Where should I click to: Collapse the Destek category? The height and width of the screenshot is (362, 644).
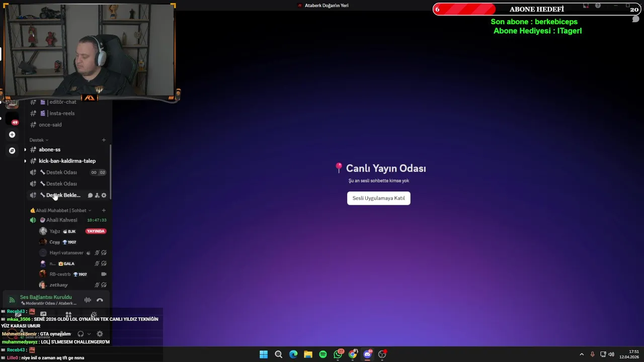39,140
